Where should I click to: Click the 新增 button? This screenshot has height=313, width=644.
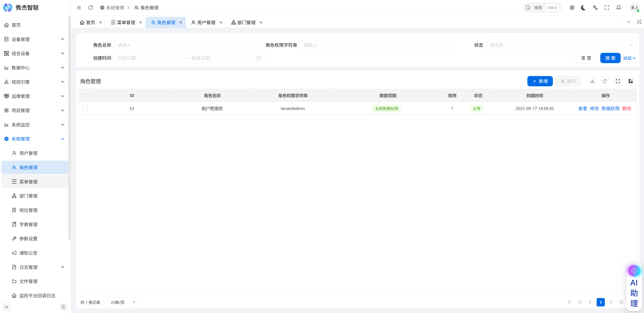(x=540, y=81)
